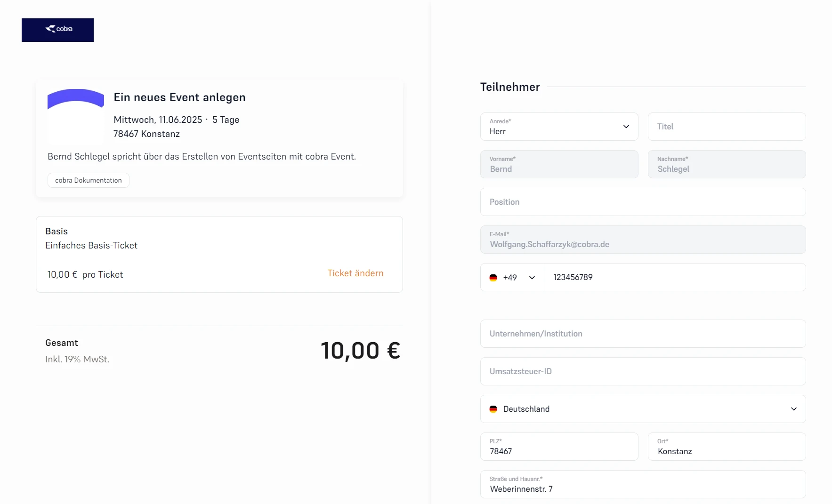Screen dimensions: 832x504
Task: Click the phone number field 123456789
Action: [674, 278]
